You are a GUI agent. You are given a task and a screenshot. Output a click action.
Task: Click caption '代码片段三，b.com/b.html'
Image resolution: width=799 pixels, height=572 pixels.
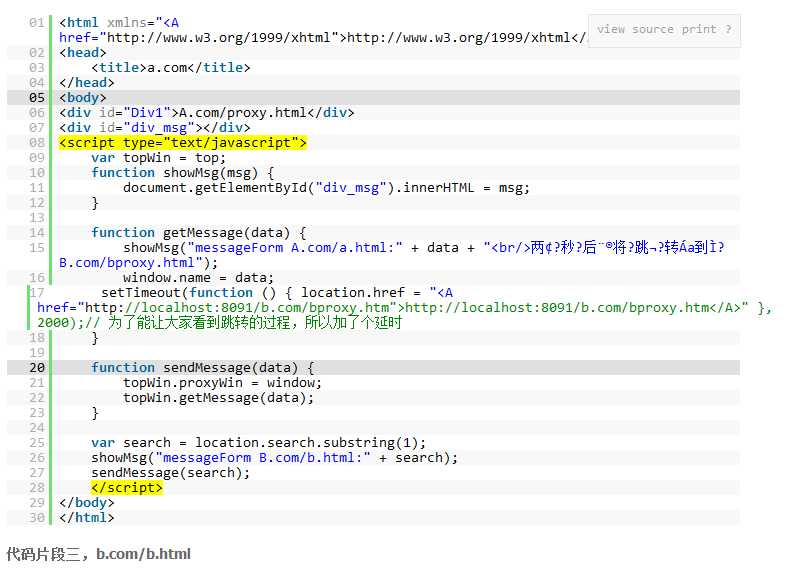tap(98, 554)
